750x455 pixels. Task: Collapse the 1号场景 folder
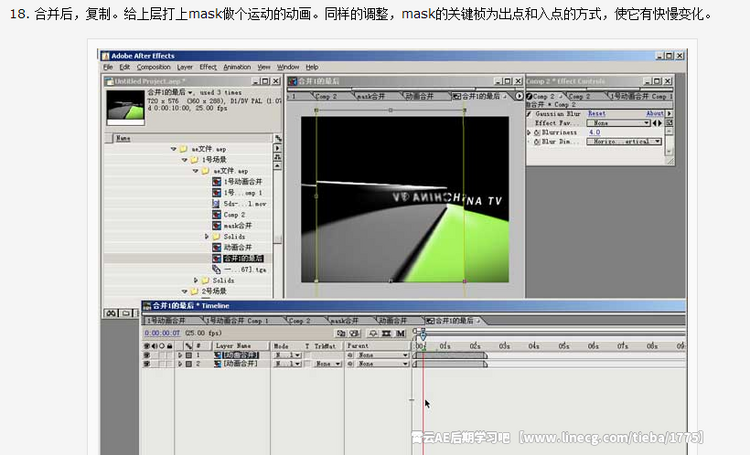tap(184, 160)
